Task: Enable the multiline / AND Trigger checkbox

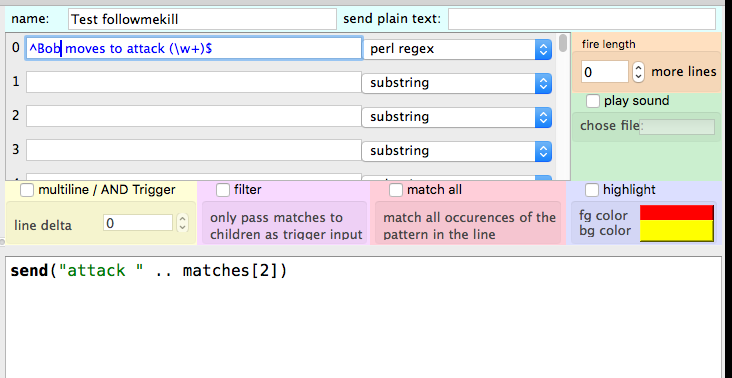Action: (27, 190)
